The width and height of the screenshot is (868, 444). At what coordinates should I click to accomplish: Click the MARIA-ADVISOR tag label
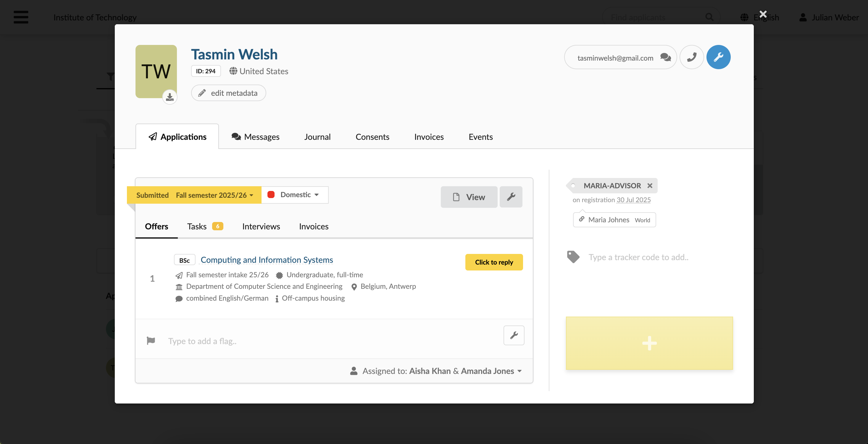pyautogui.click(x=612, y=185)
